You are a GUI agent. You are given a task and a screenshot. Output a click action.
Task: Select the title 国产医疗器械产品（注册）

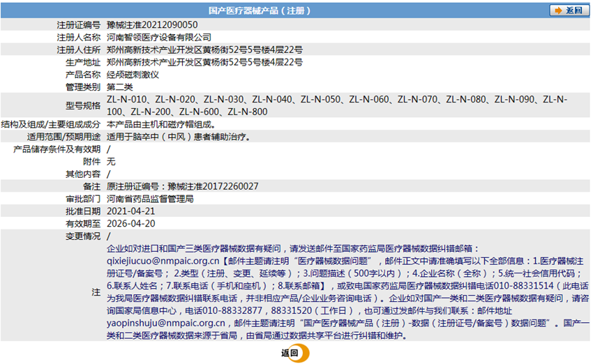pyautogui.click(x=260, y=10)
